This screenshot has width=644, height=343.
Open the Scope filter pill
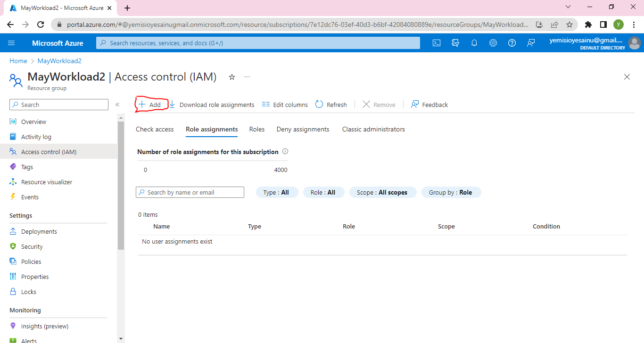point(382,192)
